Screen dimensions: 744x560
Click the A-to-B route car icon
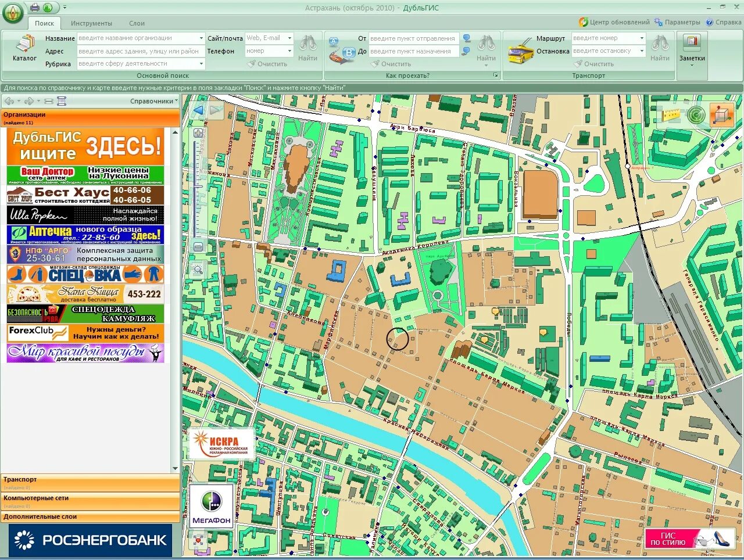pyautogui.click(x=341, y=51)
